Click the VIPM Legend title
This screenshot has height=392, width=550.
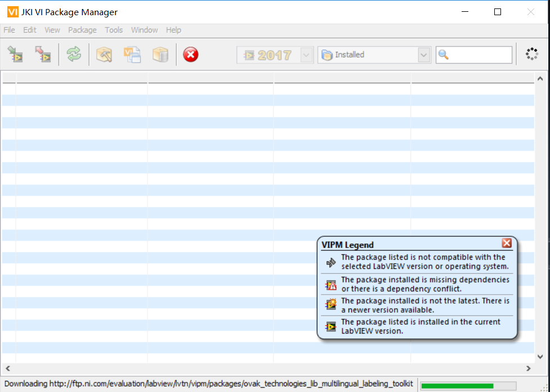click(347, 245)
